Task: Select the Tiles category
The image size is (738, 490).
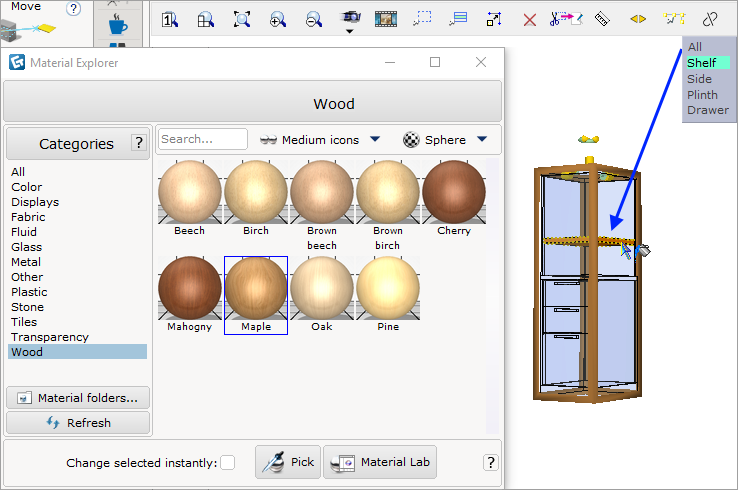Action: pyautogui.click(x=24, y=322)
